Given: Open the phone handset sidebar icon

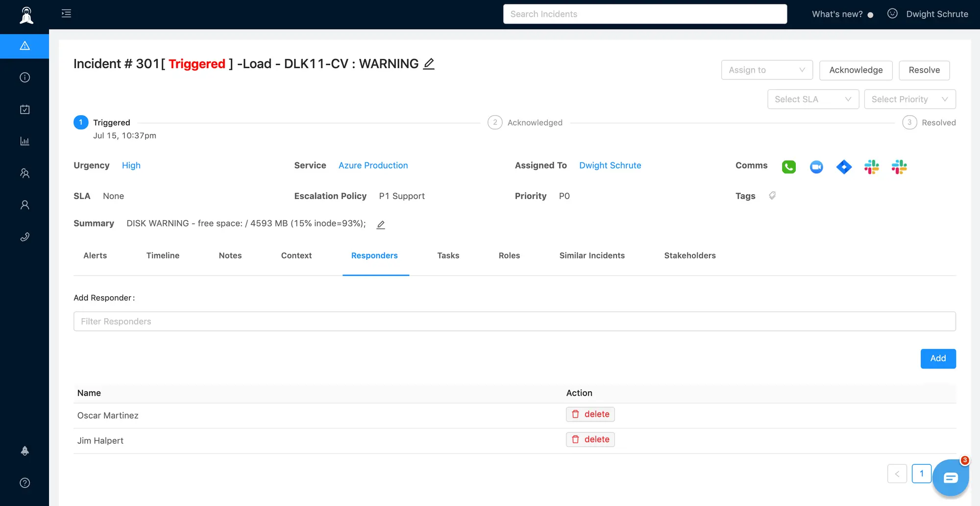Looking at the screenshot, I should [24, 237].
